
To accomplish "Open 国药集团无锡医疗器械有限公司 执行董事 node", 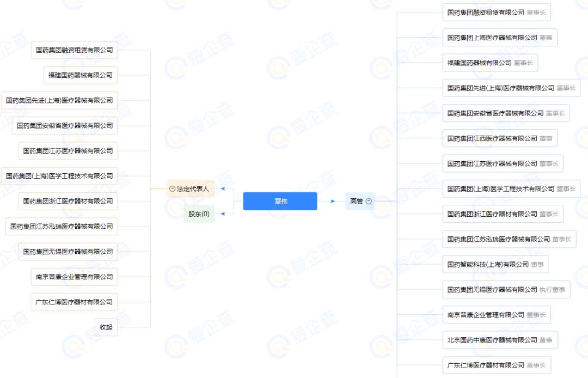I will [506, 290].
